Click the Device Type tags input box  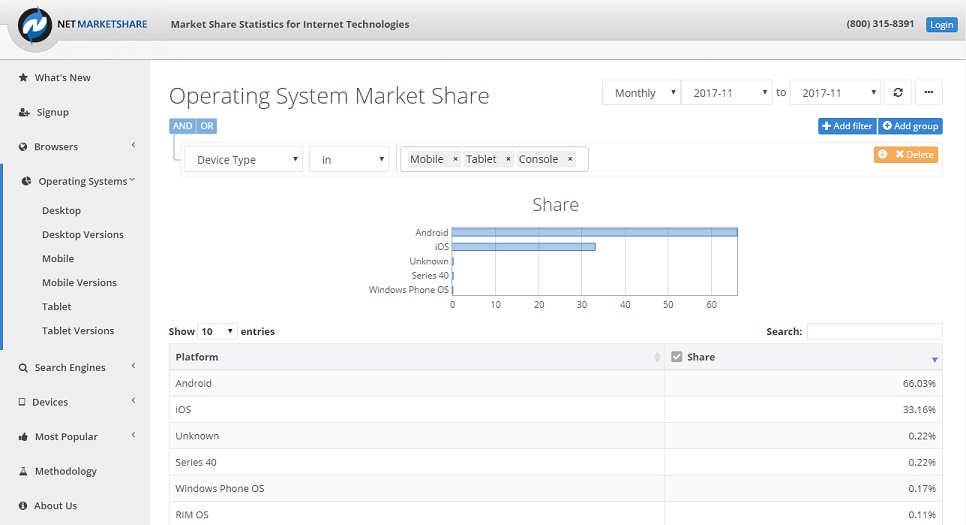[x=494, y=159]
